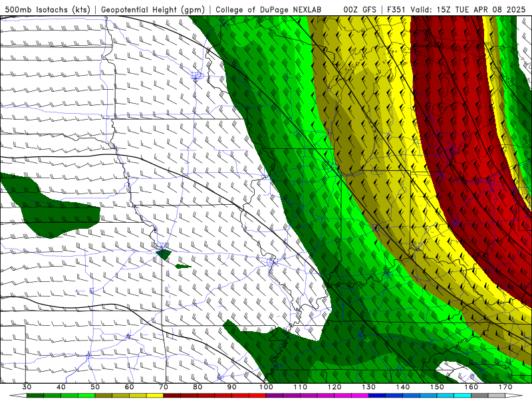Image resolution: width=532 pixels, height=399 pixels.
Task: Click the legend value "40"
Action: pyautogui.click(x=61, y=387)
